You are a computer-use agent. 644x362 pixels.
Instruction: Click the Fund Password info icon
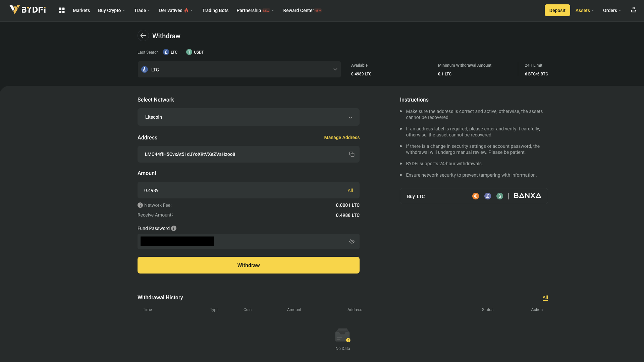pos(174,228)
